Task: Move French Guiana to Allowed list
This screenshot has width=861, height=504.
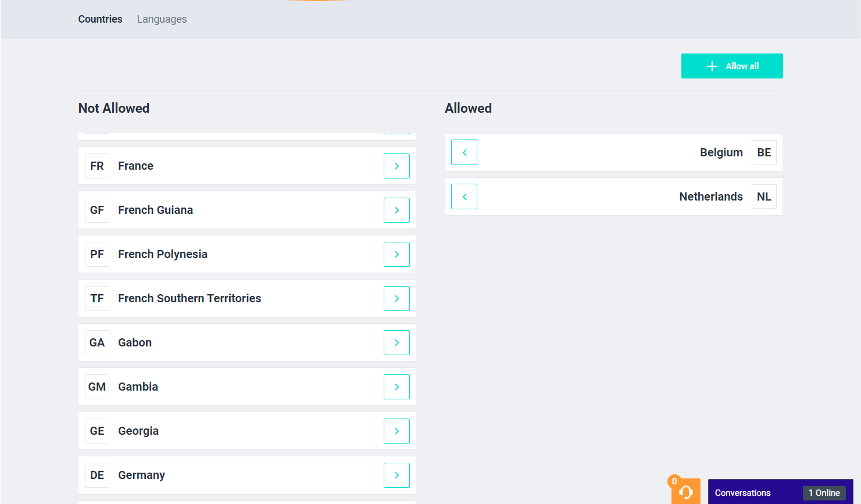Action: 396,210
